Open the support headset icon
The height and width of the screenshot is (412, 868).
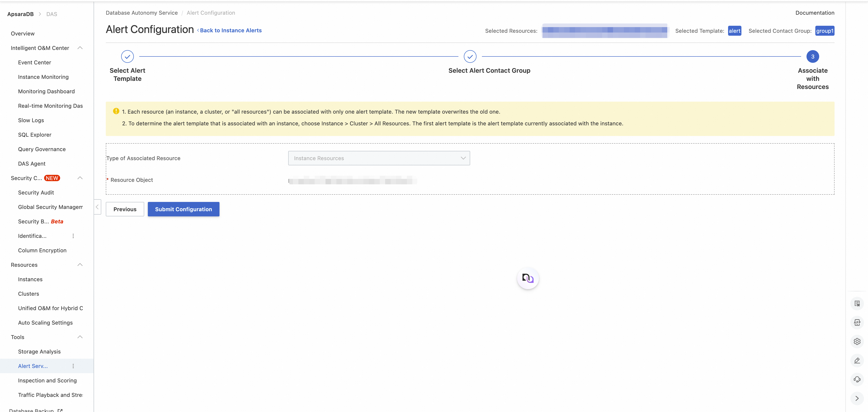[x=857, y=379]
